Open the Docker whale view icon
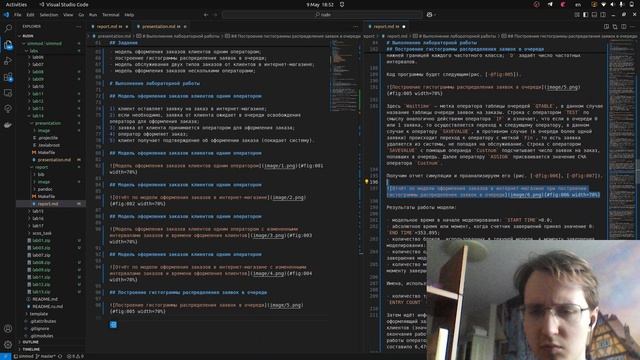 coord(8,125)
